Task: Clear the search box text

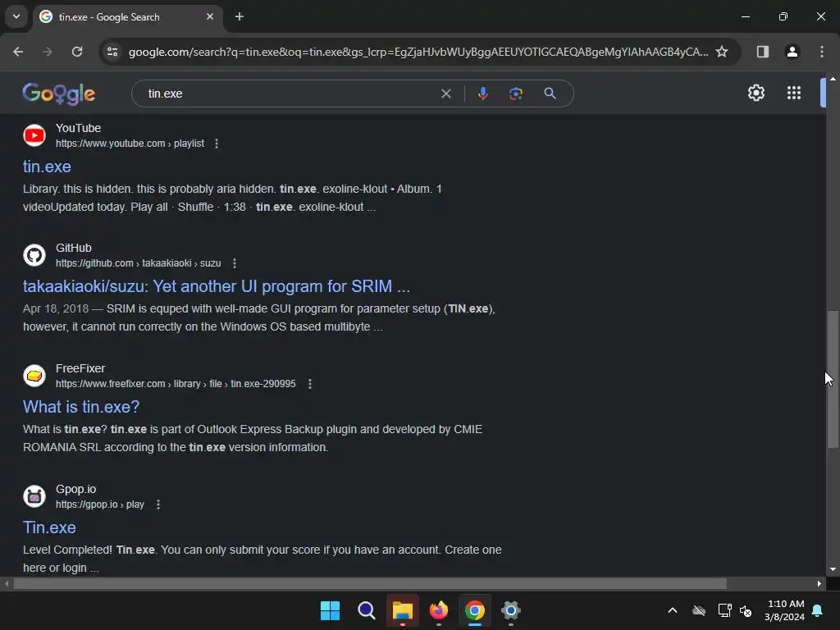Action: coord(445,94)
